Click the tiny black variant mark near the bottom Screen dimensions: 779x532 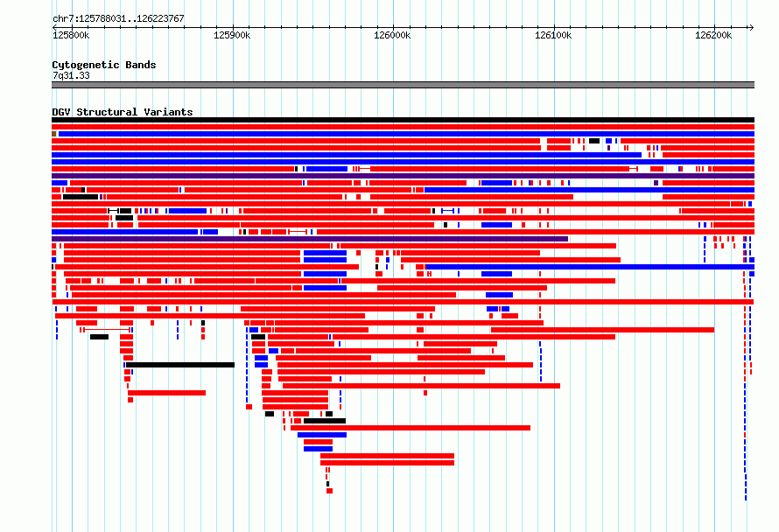(x=327, y=484)
